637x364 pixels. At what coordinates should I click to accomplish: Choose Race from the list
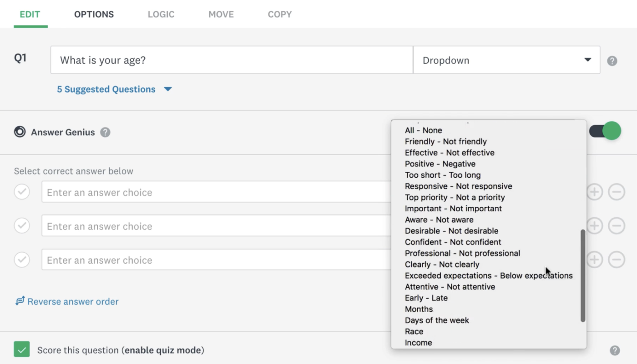(x=414, y=331)
